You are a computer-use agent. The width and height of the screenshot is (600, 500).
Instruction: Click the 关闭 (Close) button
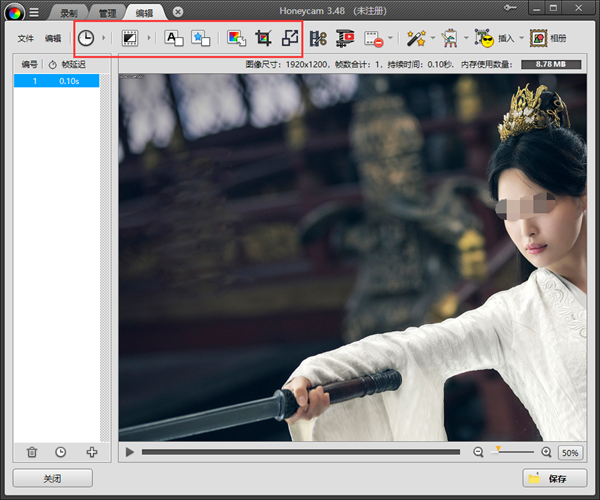53,479
